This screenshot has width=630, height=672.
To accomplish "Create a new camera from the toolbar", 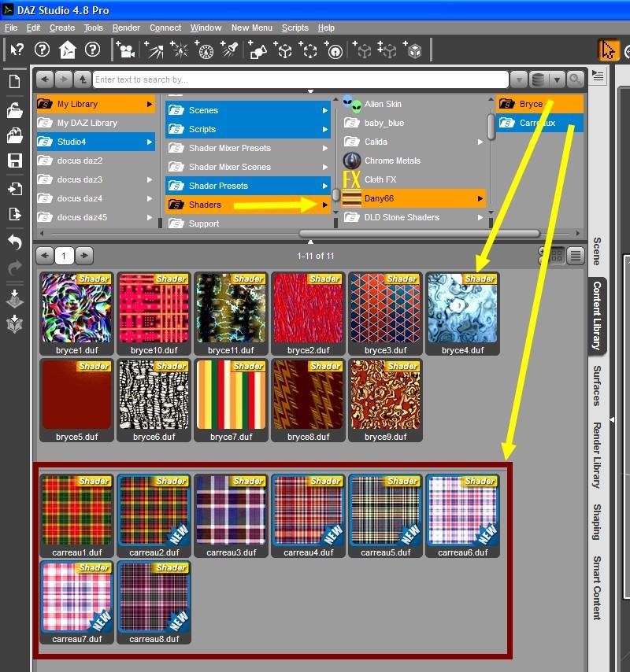I will (124, 50).
